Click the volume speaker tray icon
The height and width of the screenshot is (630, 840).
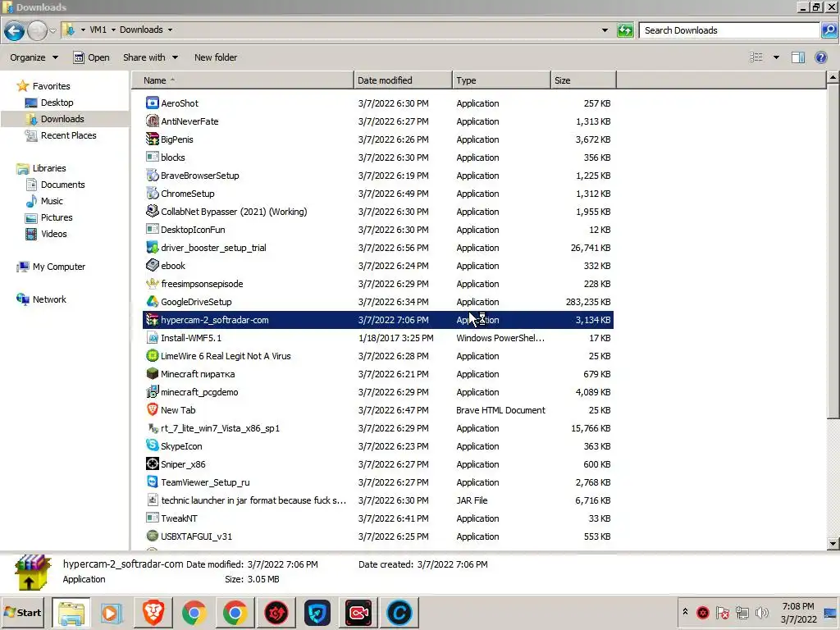(761, 612)
